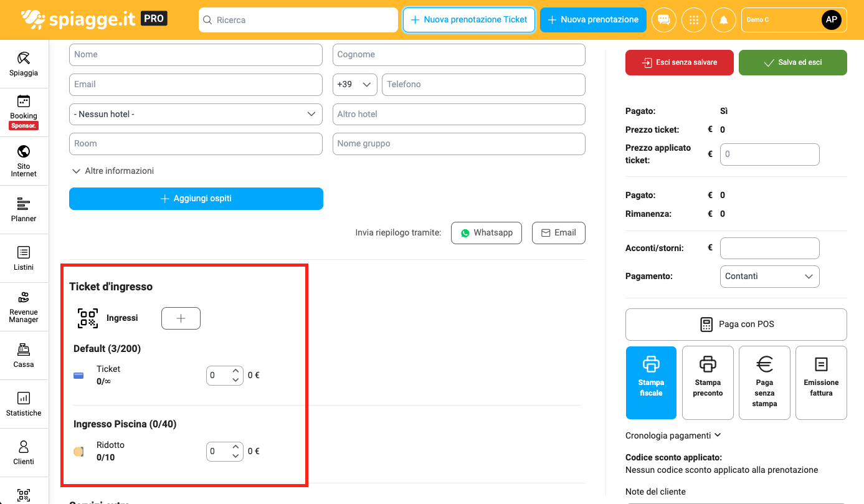This screenshot has width=864, height=504.
Task: Click the Sponsor. badge under Booking
Action: tap(24, 126)
